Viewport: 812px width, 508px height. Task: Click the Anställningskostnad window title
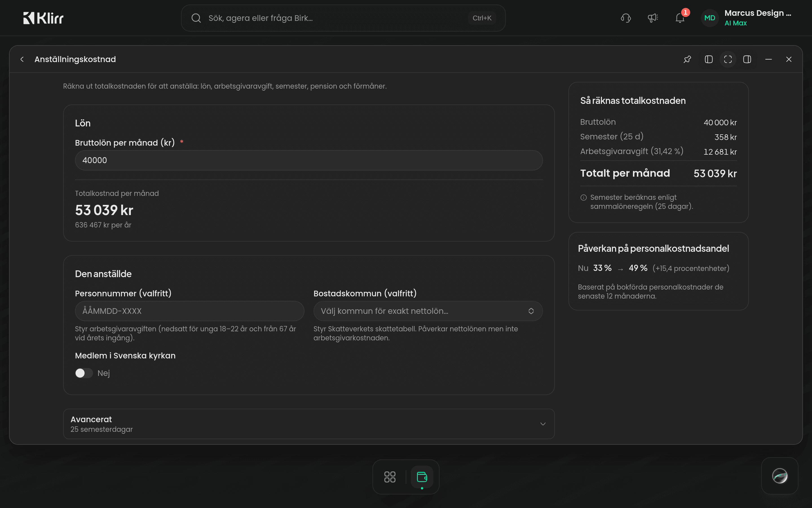tap(75, 60)
